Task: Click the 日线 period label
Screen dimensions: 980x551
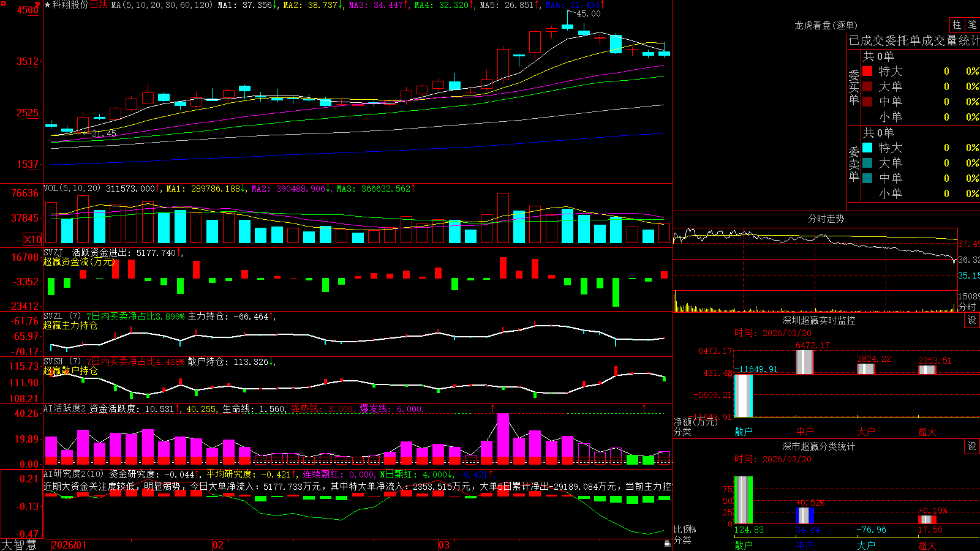Action: pyautogui.click(x=99, y=5)
